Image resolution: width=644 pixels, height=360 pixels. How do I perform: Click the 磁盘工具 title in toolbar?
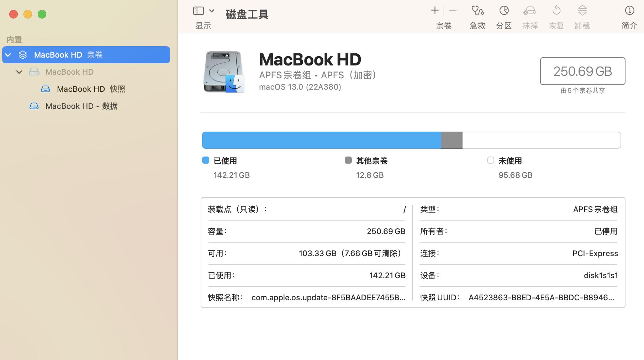[x=247, y=14]
